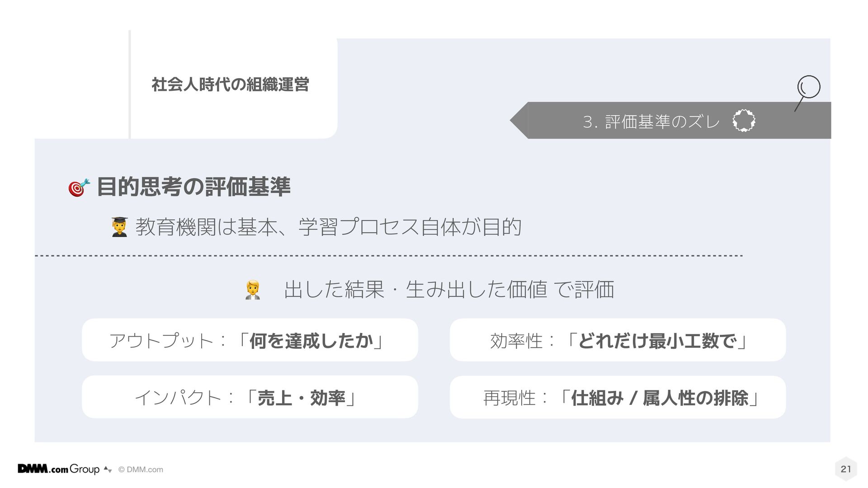Click the 教育機関は基本、学習プロセス自体が目的 text line
This screenshot has height=488, width=868.
[328, 227]
